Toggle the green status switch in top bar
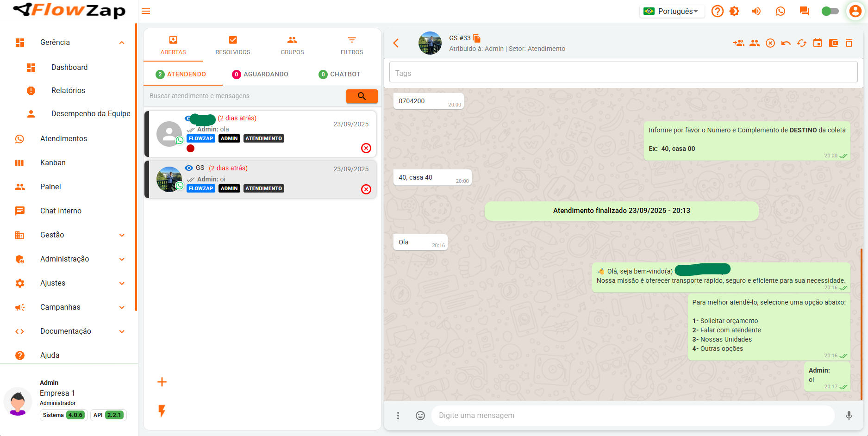Image resolution: width=868 pixels, height=436 pixels. [830, 11]
